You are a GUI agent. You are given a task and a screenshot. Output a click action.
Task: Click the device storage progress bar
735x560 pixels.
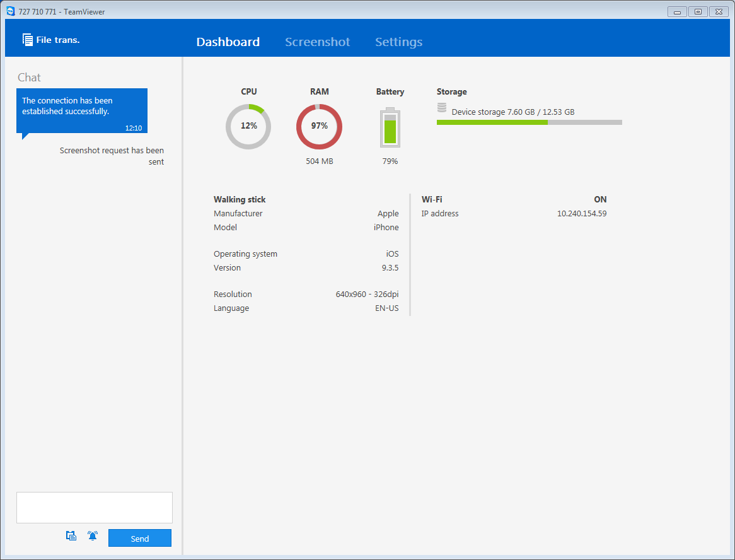pyautogui.click(x=529, y=122)
